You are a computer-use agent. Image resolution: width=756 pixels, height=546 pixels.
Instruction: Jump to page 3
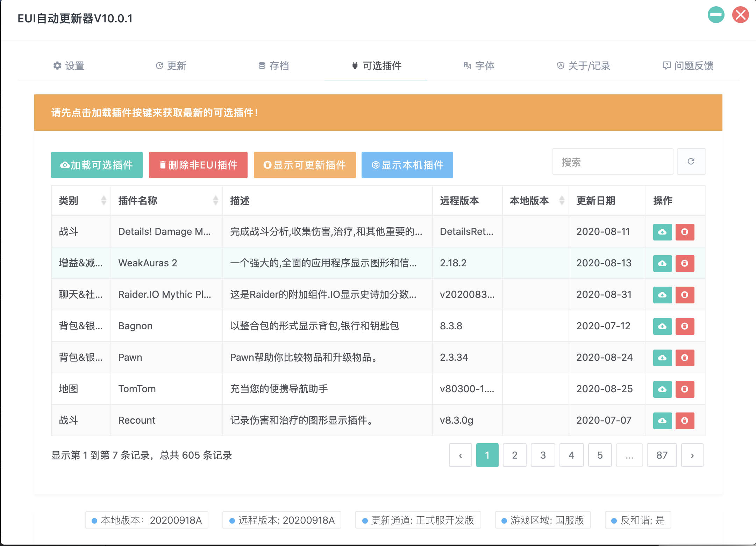click(543, 455)
